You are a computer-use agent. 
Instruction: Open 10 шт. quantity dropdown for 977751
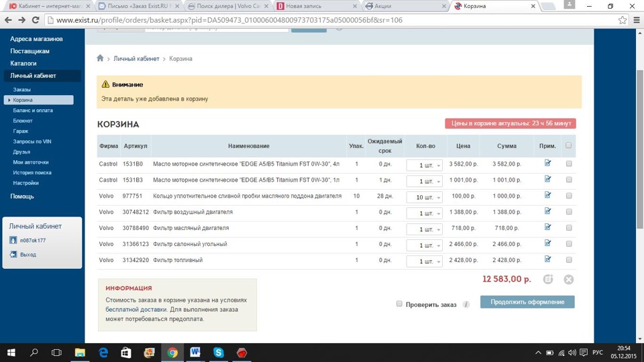424,197
